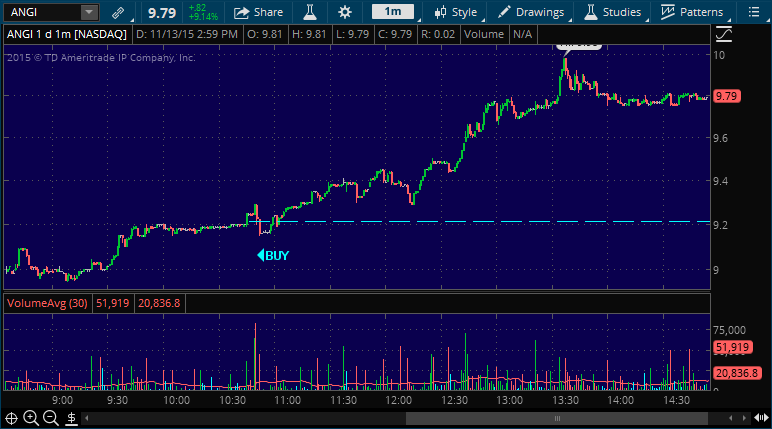Activate the crosshair pan tool icon
Viewport: 772px width, 429px height.
(11, 419)
